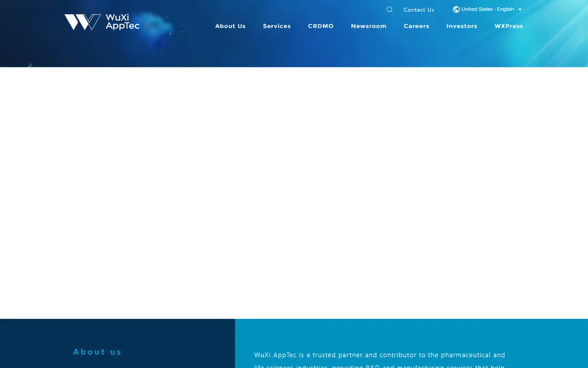The image size is (588, 368).
Task: Open the Services menu
Action: click(277, 26)
